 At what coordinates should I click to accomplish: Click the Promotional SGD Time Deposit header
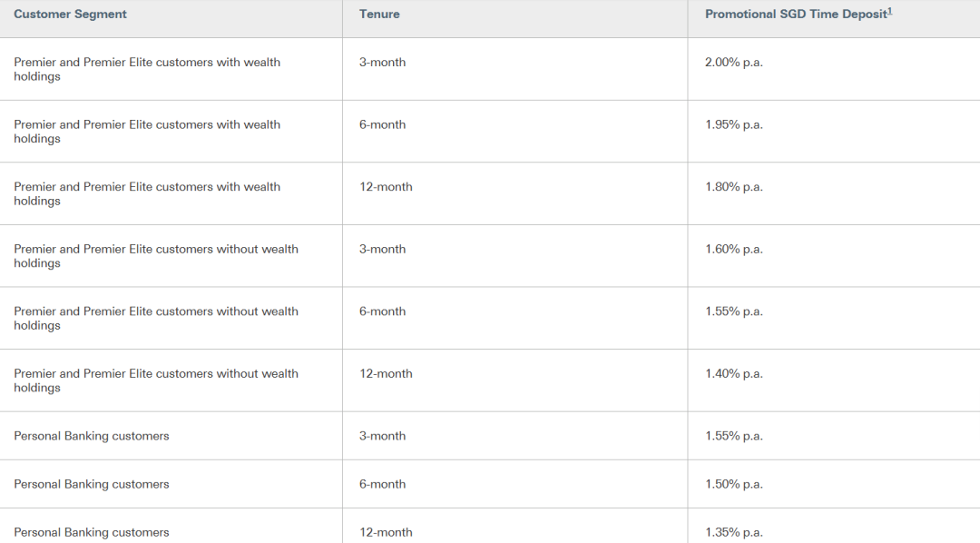(x=797, y=15)
